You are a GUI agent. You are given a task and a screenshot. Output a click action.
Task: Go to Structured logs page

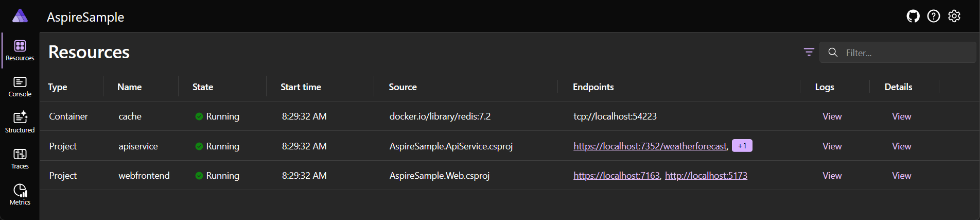[20, 123]
